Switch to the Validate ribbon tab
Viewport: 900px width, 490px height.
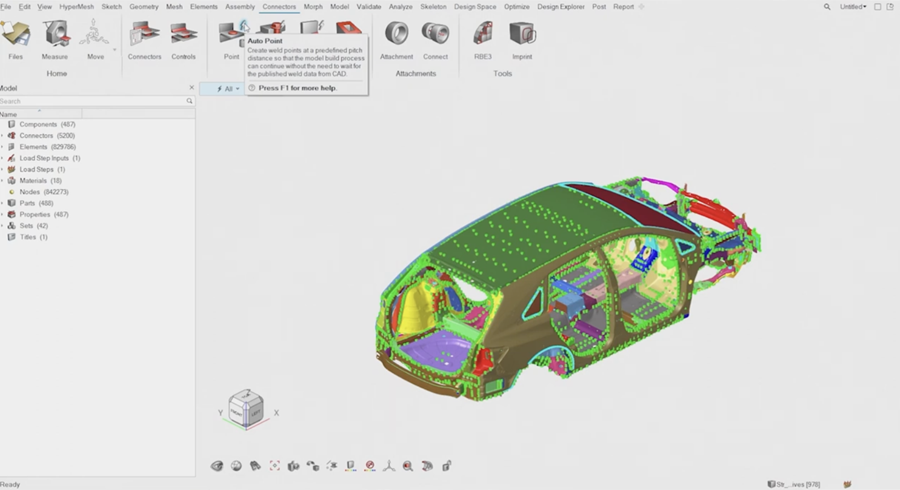pos(368,7)
